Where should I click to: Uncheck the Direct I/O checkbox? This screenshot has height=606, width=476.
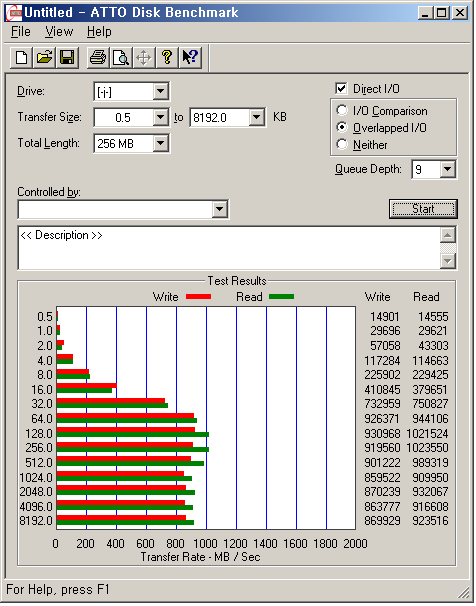(341, 89)
